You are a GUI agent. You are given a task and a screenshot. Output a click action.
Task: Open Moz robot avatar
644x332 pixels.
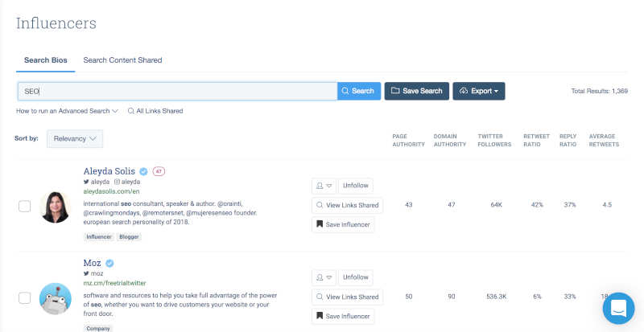point(55,299)
